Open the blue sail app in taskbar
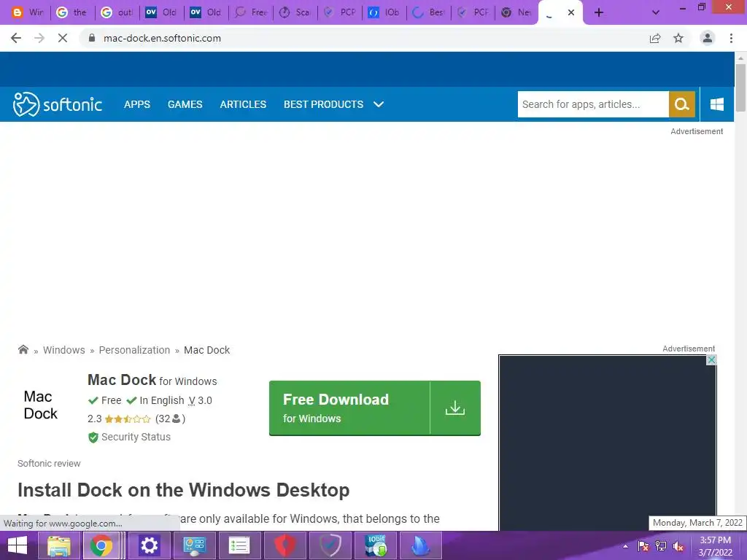This screenshot has width=747, height=560. 421,545
